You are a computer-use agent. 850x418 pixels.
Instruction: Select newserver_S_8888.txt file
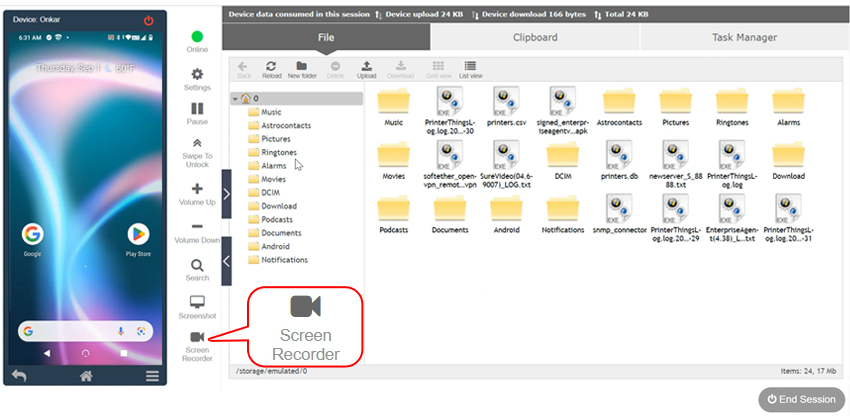675,164
